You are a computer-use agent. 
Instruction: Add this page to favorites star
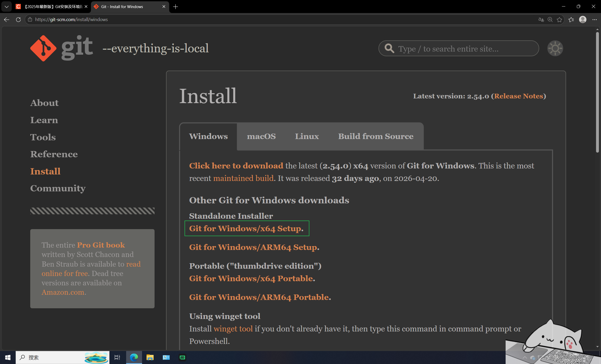[x=559, y=20]
